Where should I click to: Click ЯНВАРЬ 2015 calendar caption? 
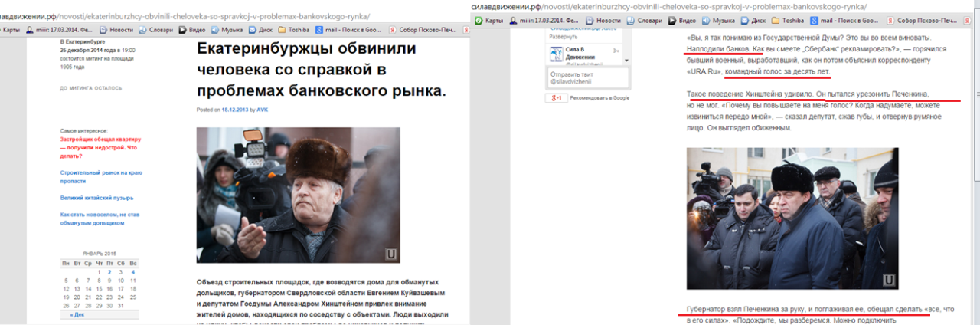(100, 254)
